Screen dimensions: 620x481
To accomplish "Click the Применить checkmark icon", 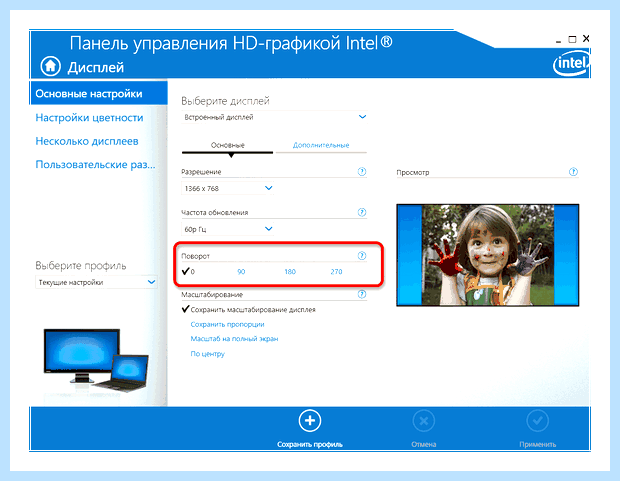I will click(x=537, y=420).
